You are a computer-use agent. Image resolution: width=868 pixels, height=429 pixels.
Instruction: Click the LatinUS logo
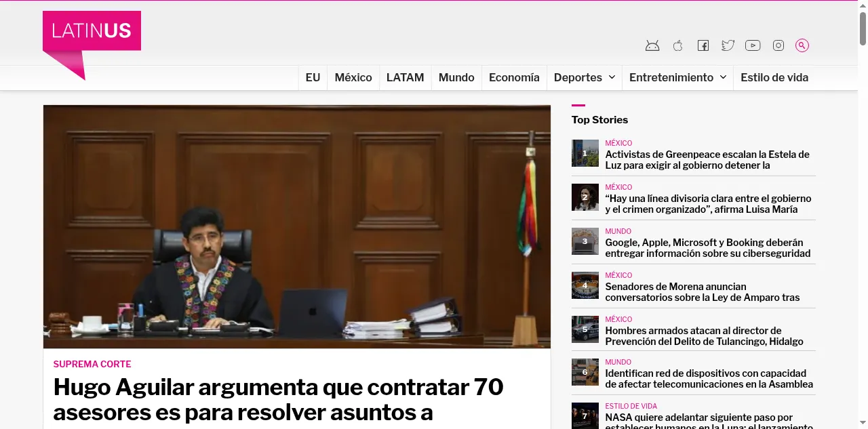(92, 32)
